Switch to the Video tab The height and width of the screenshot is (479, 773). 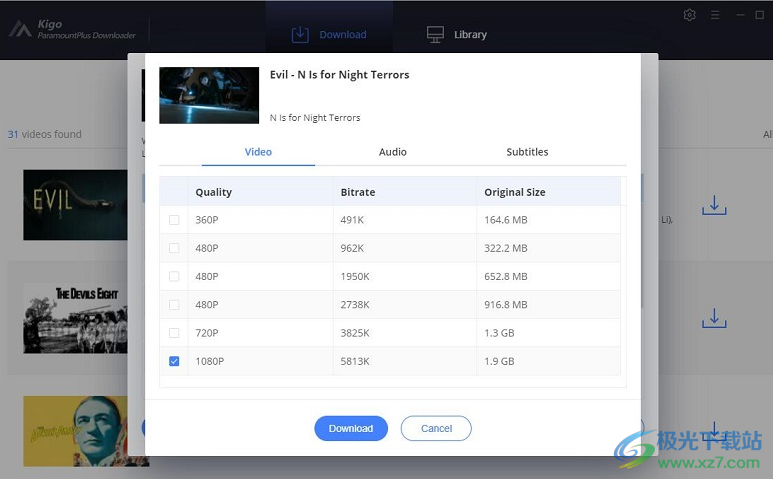(258, 152)
